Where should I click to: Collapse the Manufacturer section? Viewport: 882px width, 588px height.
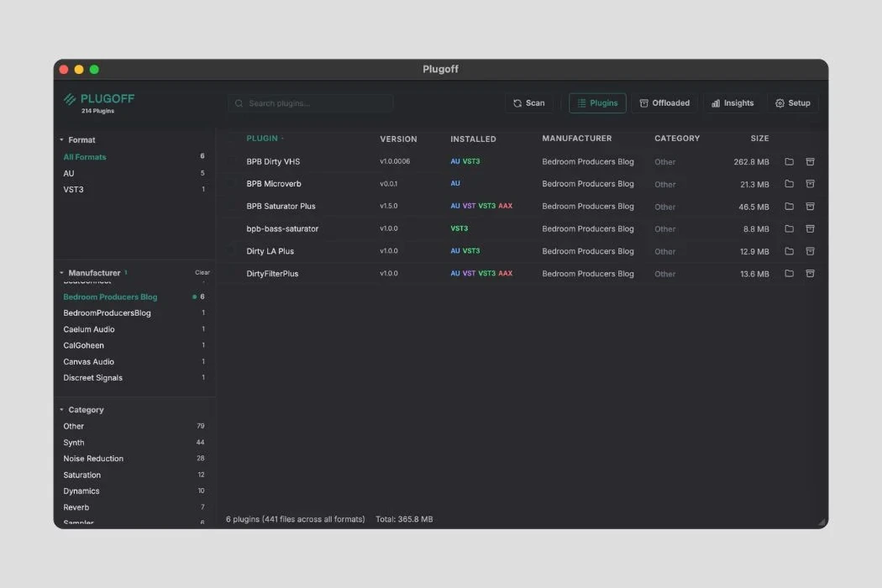(x=61, y=273)
